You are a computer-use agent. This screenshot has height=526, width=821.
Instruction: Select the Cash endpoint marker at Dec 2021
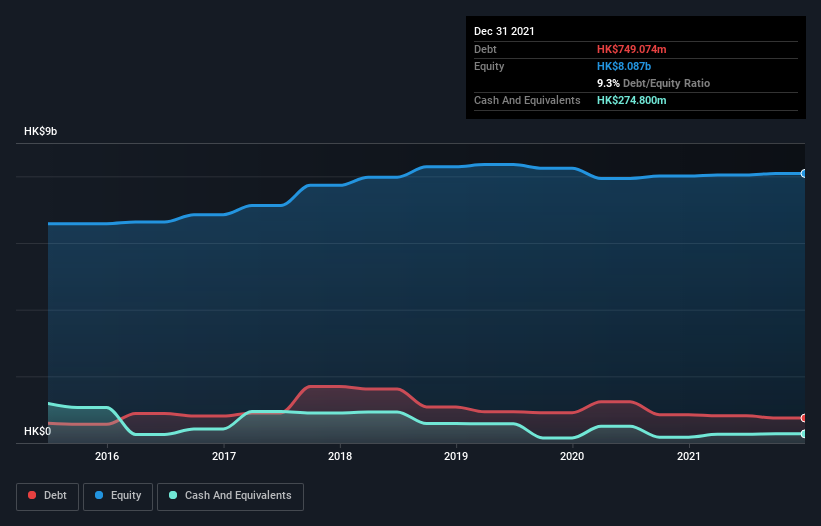804,433
